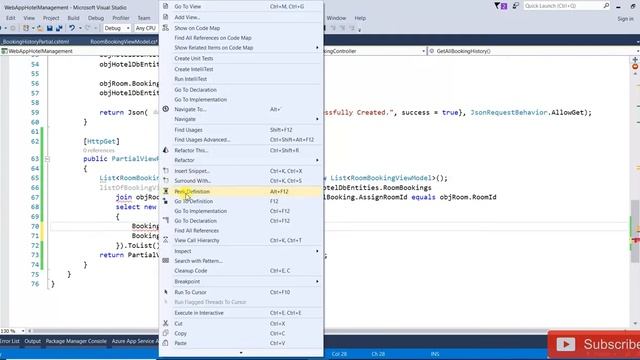640x360 pixels.
Task: Click the 0 references CodeLens link
Action: 98,151
